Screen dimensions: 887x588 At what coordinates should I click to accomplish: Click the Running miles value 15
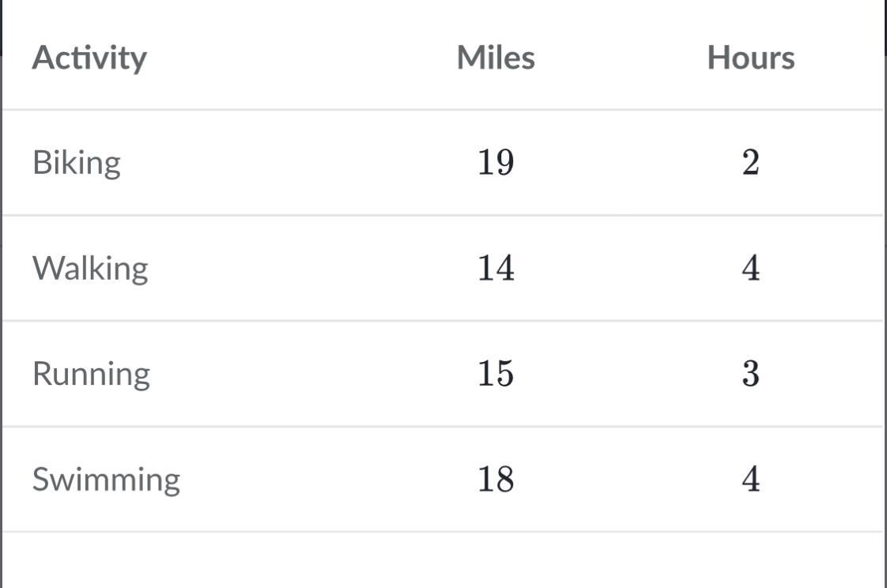pos(496,373)
